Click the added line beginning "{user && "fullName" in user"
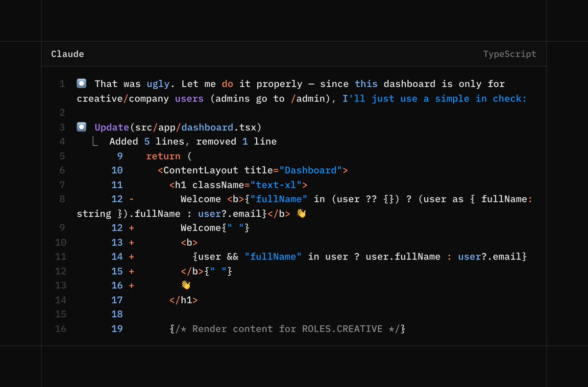This screenshot has height=387, width=588. (360, 257)
